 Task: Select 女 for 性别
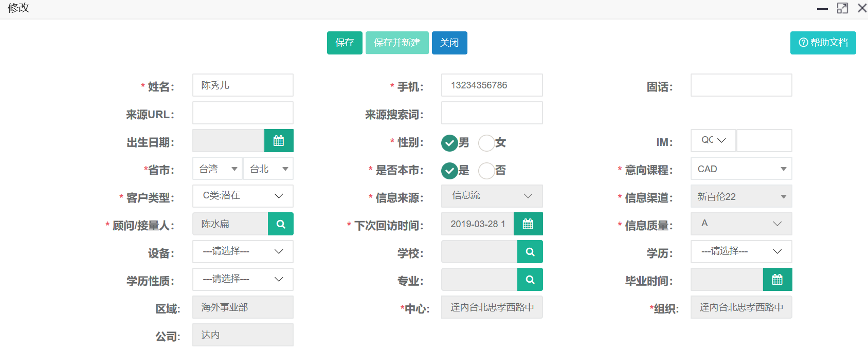[486, 143]
